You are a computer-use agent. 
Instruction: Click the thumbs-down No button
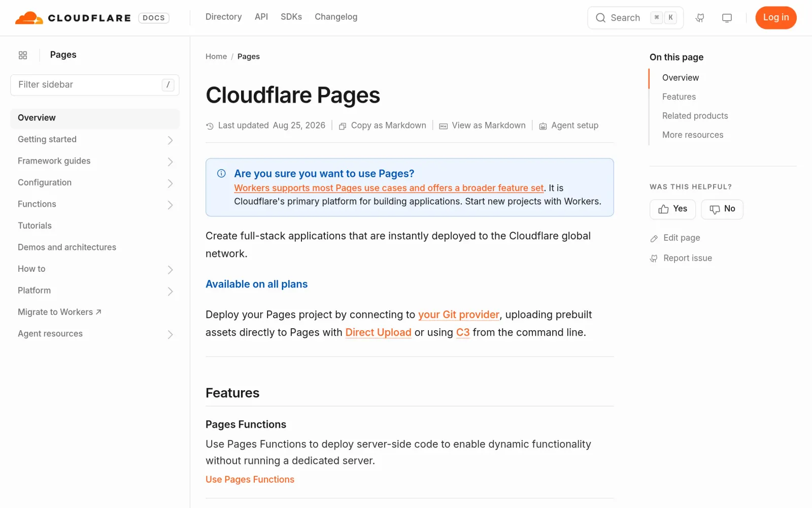click(x=722, y=209)
